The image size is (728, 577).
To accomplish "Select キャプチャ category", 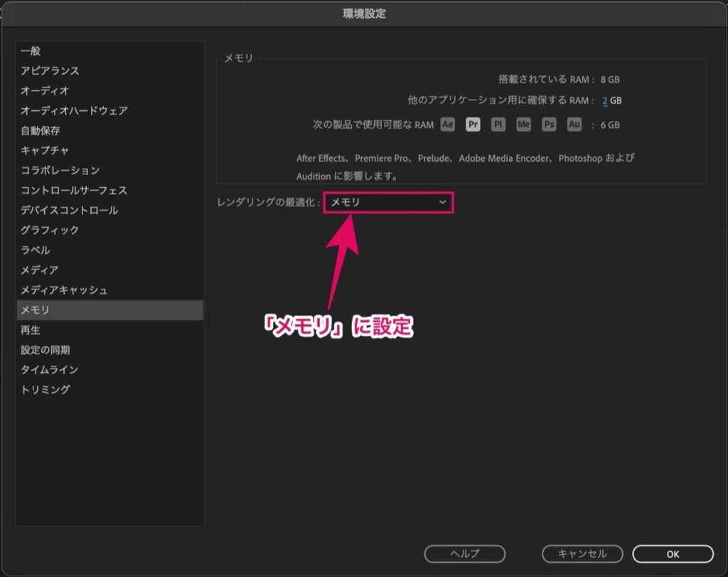I will tap(110, 151).
